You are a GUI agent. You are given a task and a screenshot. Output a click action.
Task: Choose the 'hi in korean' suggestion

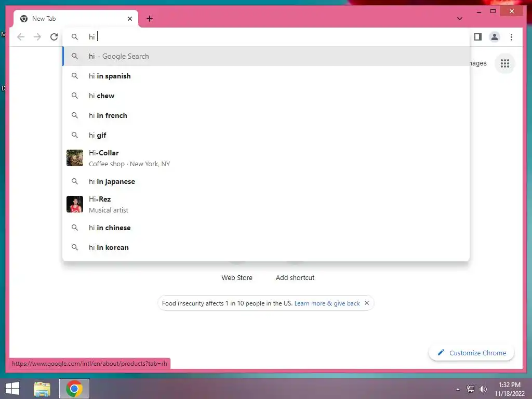267,247
